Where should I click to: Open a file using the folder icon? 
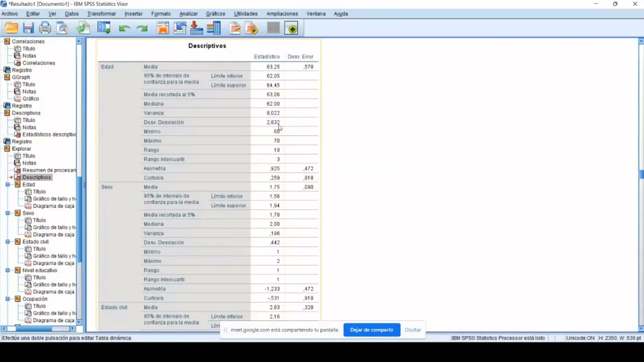pos(11,28)
